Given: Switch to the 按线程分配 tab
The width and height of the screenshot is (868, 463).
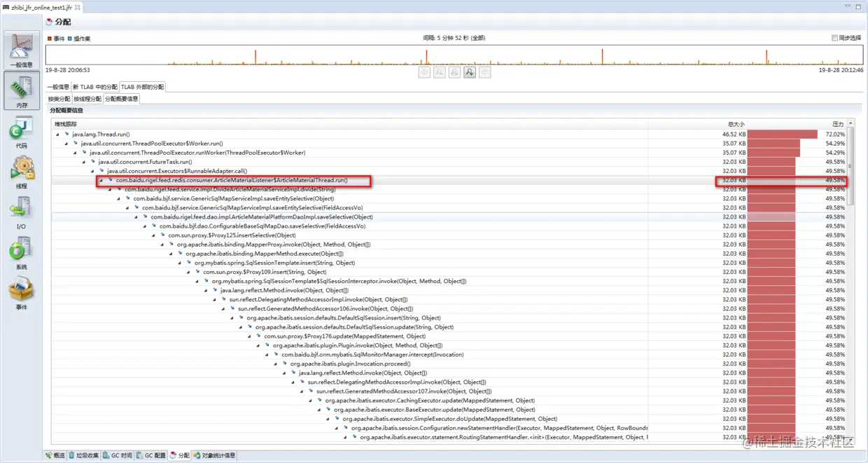Looking at the screenshot, I should (87, 99).
